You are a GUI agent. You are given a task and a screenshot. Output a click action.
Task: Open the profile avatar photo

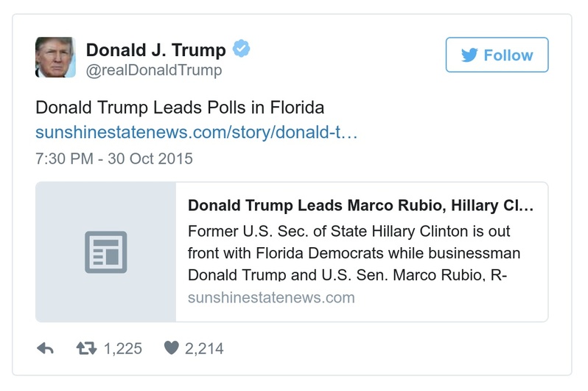(x=55, y=57)
